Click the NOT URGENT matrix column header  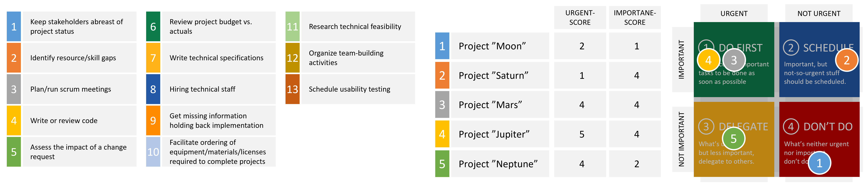(818, 14)
